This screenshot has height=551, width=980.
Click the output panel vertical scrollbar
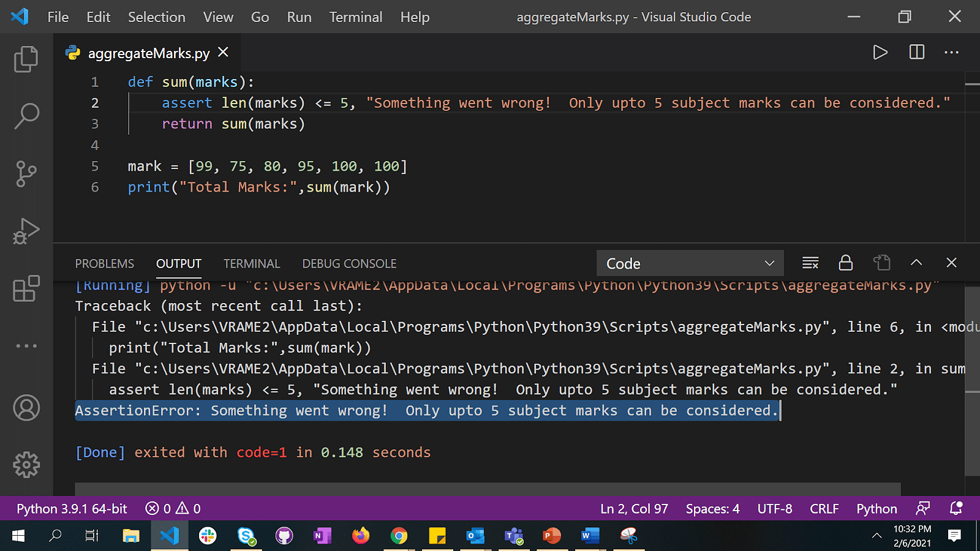point(971,381)
